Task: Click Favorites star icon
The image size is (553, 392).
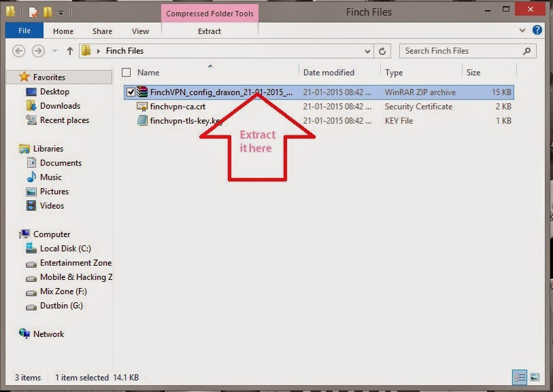Action: [24, 77]
